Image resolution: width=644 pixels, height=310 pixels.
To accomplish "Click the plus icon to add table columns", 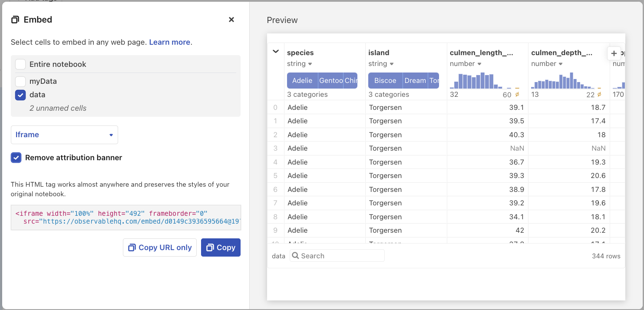I will tap(614, 53).
